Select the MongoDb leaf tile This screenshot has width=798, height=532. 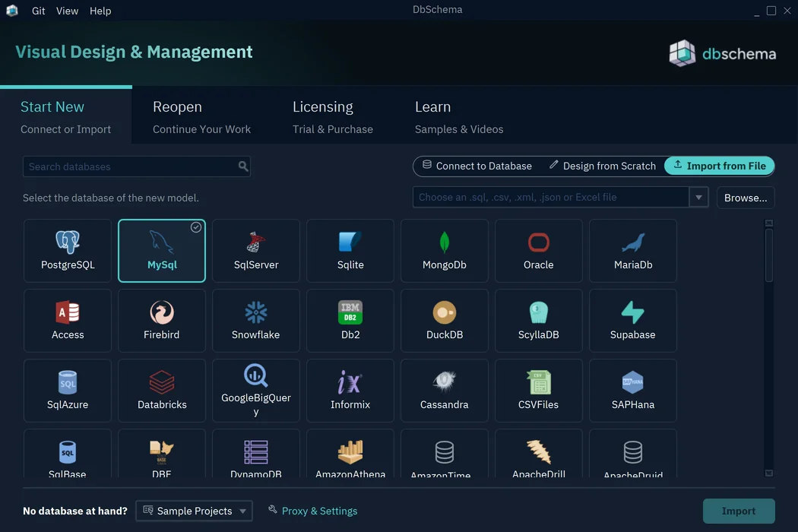coord(445,251)
